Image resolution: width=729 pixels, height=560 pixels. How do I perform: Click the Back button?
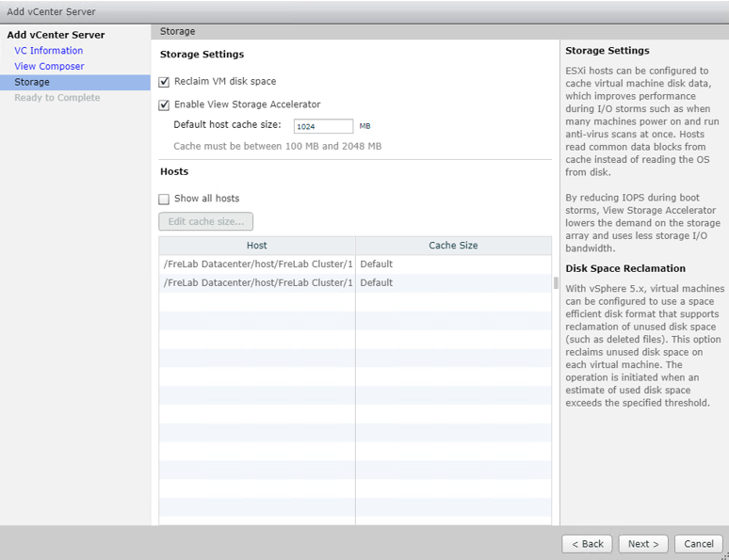[x=587, y=544]
